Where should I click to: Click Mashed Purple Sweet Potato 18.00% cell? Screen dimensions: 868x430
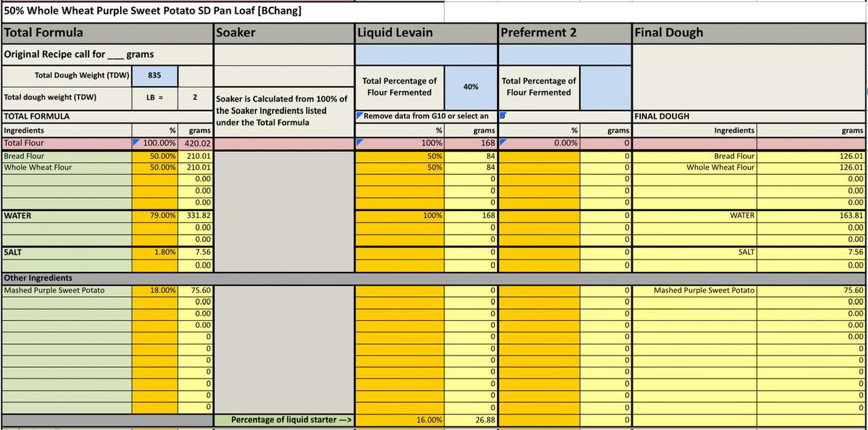coord(155,290)
